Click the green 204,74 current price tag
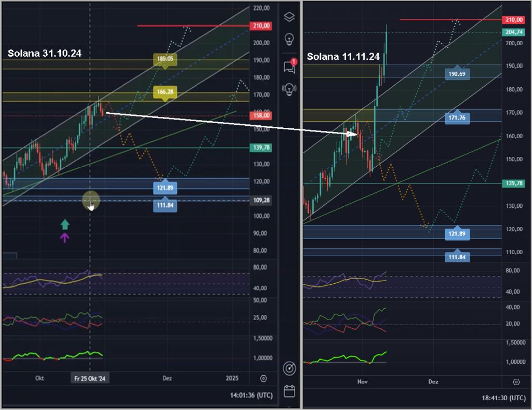 click(513, 32)
